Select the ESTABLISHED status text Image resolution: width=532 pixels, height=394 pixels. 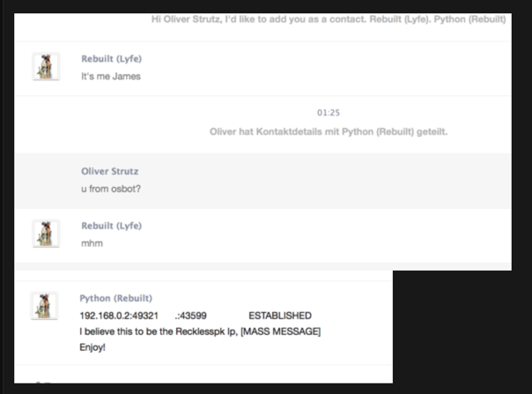click(280, 316)
